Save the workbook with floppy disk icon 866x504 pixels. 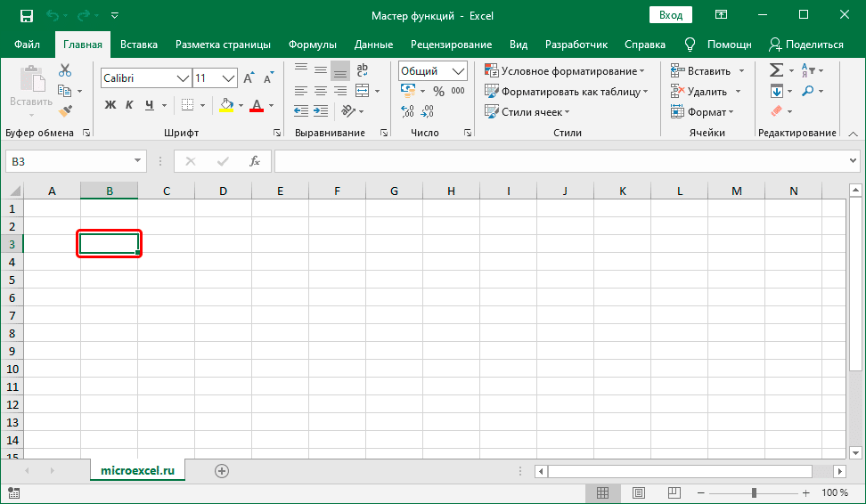pos(26,15)
